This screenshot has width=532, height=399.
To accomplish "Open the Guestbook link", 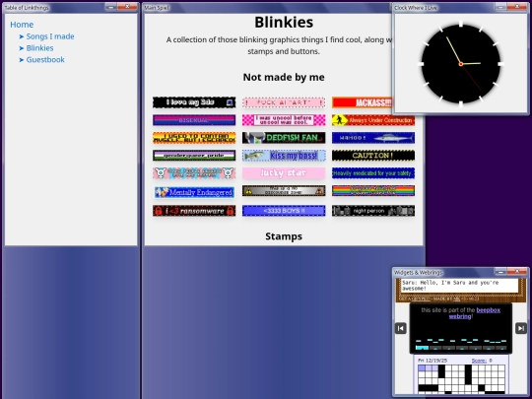I will click(x=45, y=60).
